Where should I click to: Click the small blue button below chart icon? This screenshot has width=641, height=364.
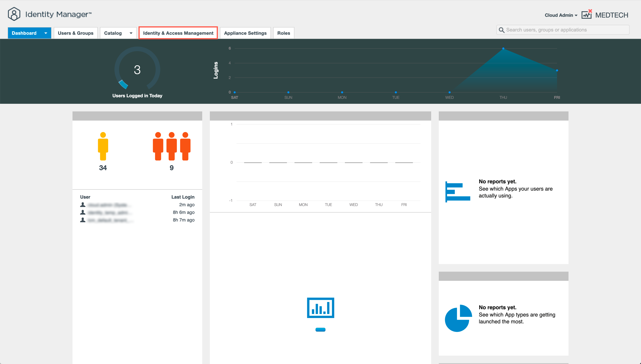(320, 329)
